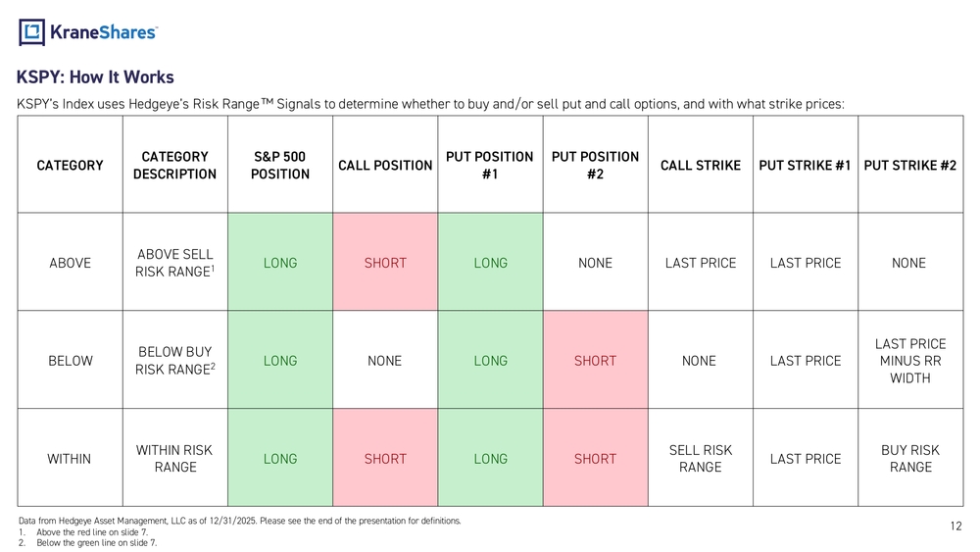This screenshot has height=552, width=980.
Task: Click the "BUY RISK RANGE" put strike cell
Action: 909,458
